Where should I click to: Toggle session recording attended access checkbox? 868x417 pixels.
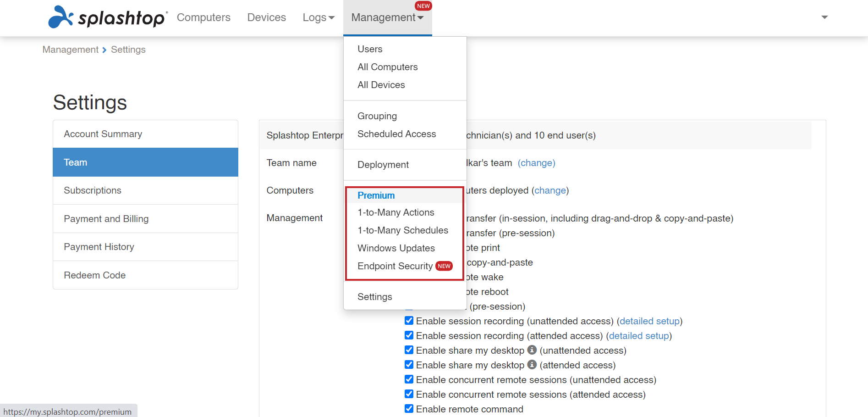[x=409, y=335]
